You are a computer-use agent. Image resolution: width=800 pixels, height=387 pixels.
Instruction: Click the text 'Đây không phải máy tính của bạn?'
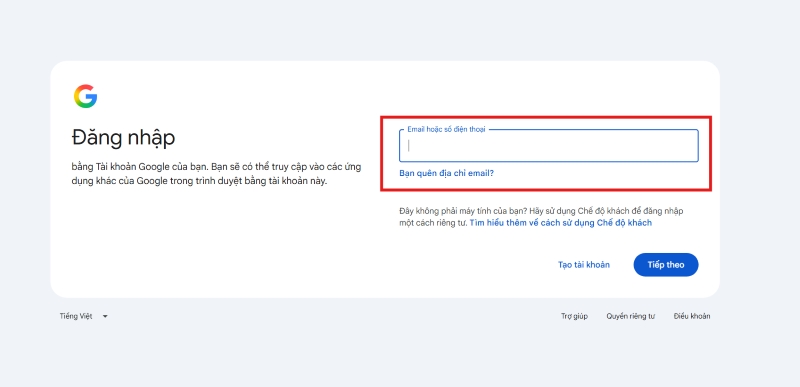tap(463, 211)
